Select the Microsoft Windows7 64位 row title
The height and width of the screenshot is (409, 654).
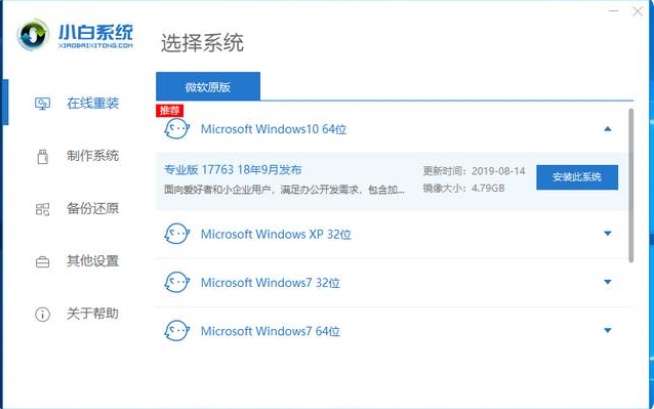point(270,331)
